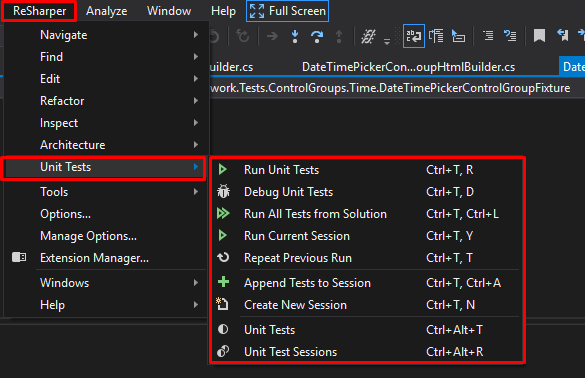
Task: Choose Run All Tests from Solution
Action: 367,214
